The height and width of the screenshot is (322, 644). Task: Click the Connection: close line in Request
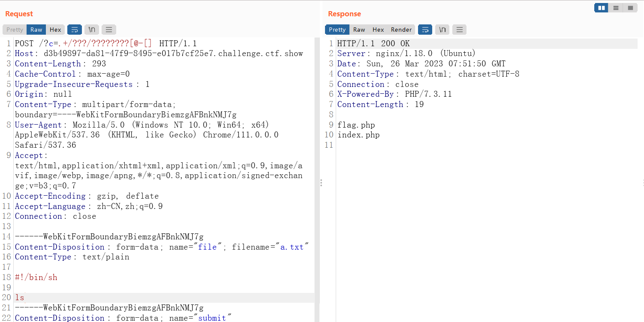(55, 216)
